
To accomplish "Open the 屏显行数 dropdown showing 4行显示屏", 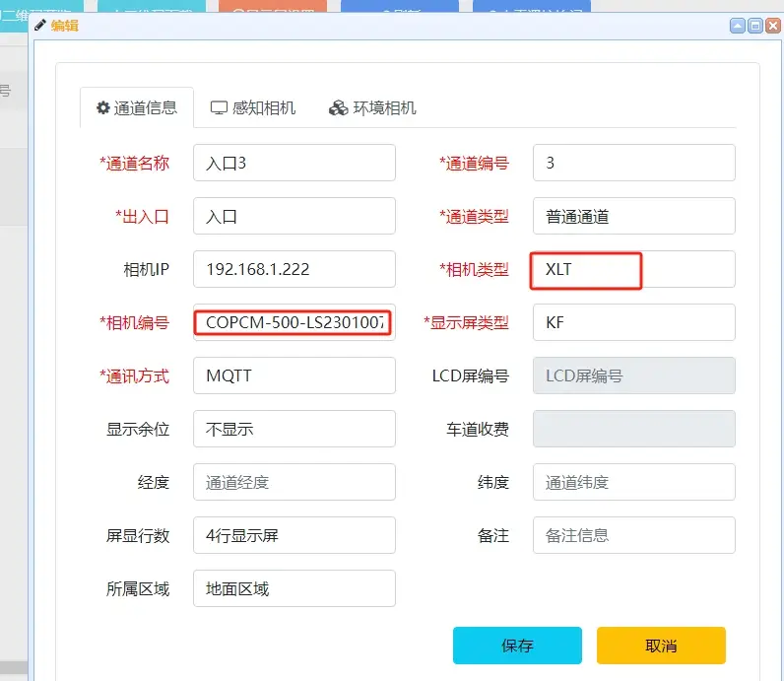I will point(294,535).
